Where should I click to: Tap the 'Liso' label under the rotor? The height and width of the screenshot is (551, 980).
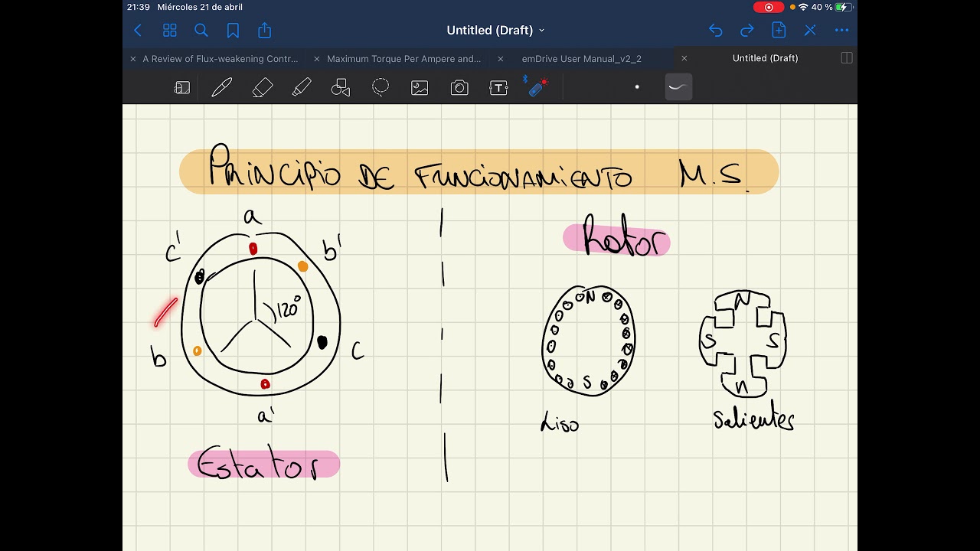pyautogui.click(x=560, y=422)
